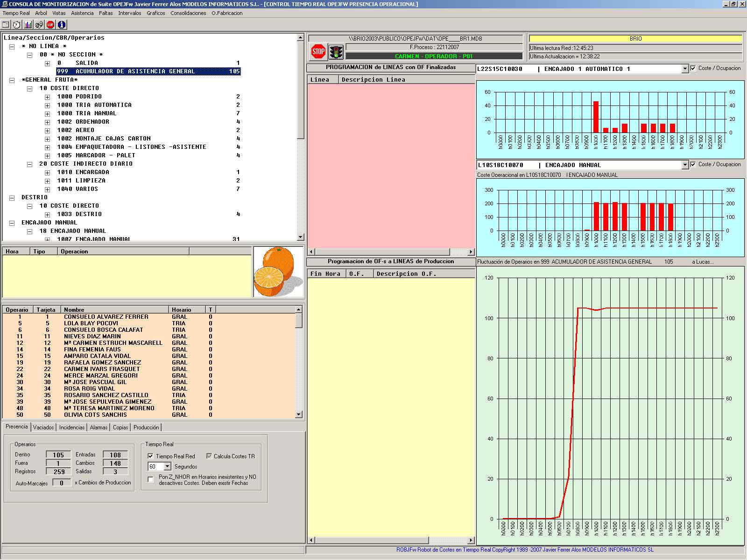Collapse the DESTRIO tree node
Image resolution: width=747 pixels, height=560 pixels.
[x=12, y=198]
